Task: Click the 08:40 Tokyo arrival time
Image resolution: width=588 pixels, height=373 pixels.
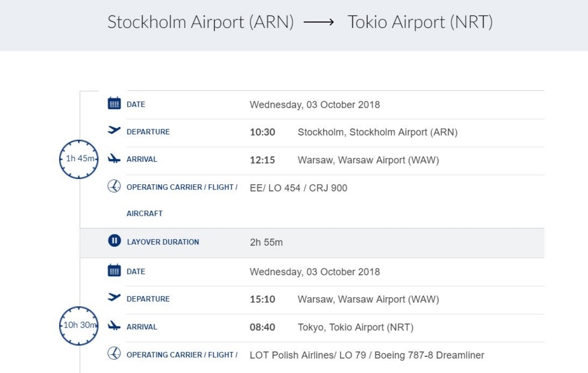Action: tap(262, 327)
